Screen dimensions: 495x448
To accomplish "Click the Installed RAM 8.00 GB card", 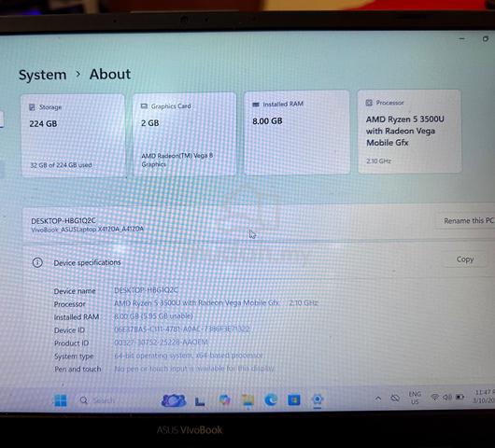I will (x=297, y=133).
